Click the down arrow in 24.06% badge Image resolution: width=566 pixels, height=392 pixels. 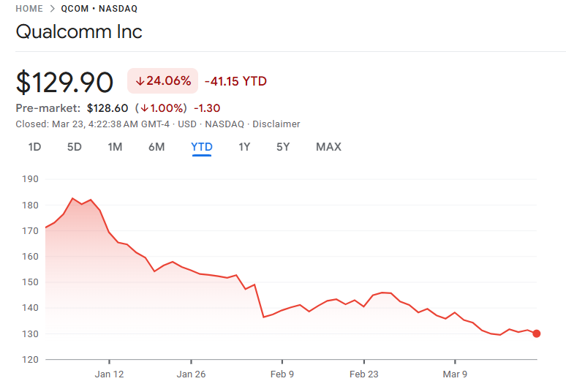pyautogui.click(x=140, y=81)
